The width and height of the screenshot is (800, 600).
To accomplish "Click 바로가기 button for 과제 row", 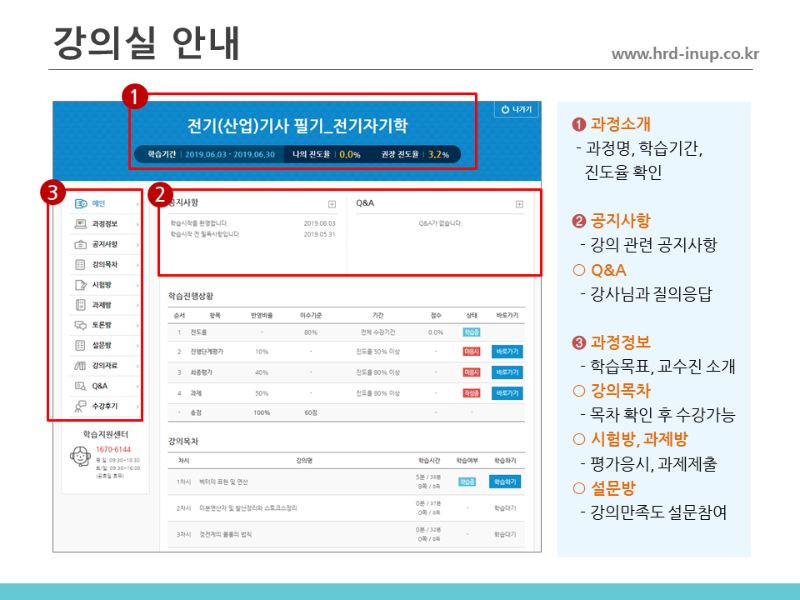I will coord(507,393).
